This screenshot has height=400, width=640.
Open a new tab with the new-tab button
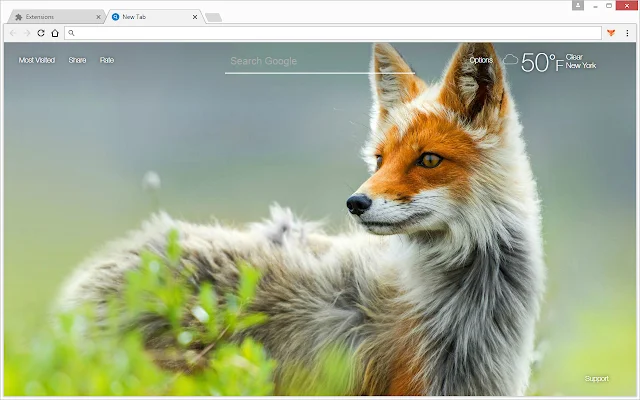tap(213, 18)
